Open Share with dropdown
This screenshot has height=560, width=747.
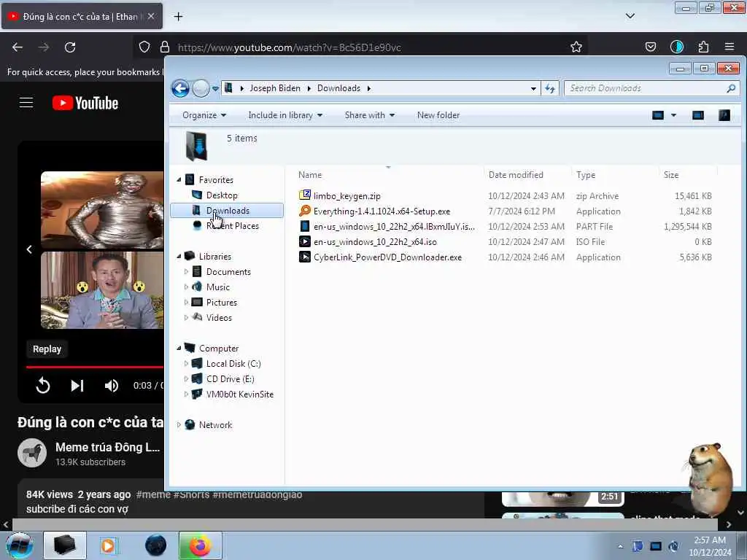click(369, 115)
